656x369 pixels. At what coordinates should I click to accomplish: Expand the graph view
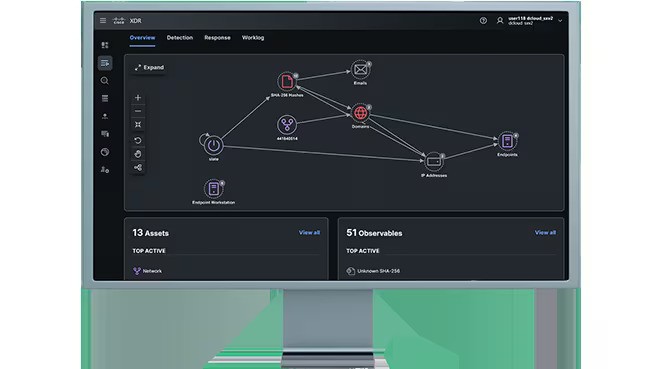point(149,67)
